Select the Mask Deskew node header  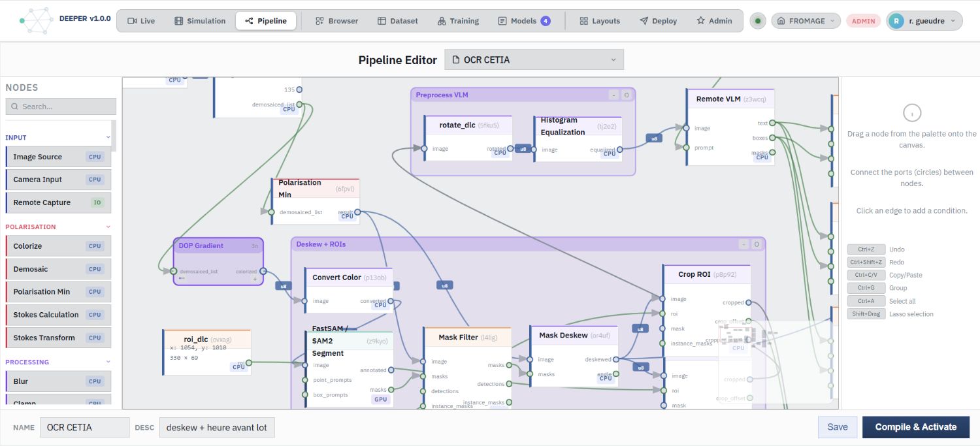pyautogui.click(x=574, y=335)
